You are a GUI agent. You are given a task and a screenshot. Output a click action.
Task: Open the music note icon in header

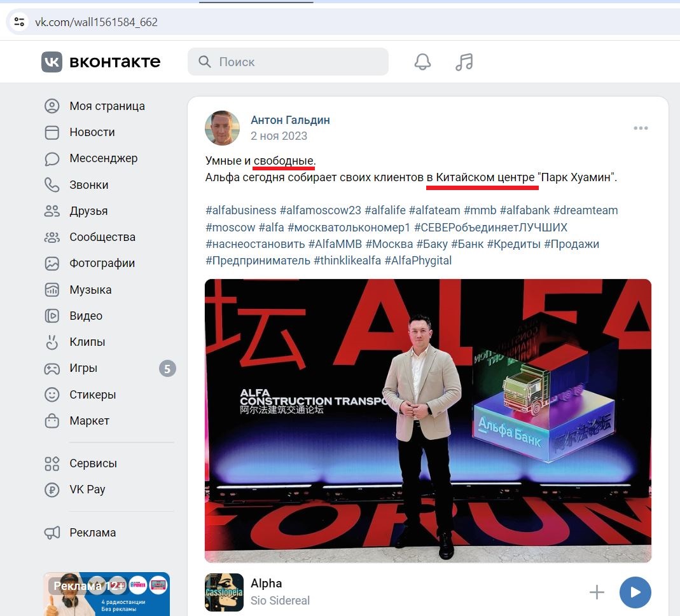pos(464,62)
